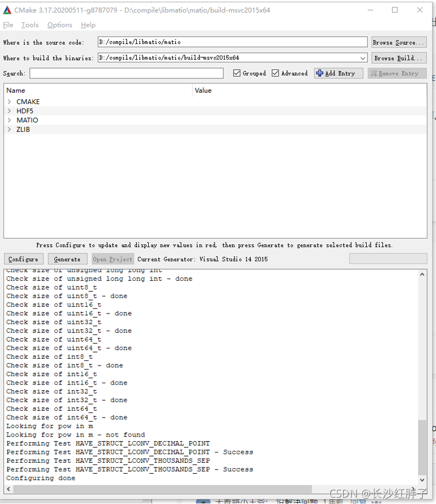Select the ZLIB row label
Viewport: 436px width, 504px height.
[23, 129]
